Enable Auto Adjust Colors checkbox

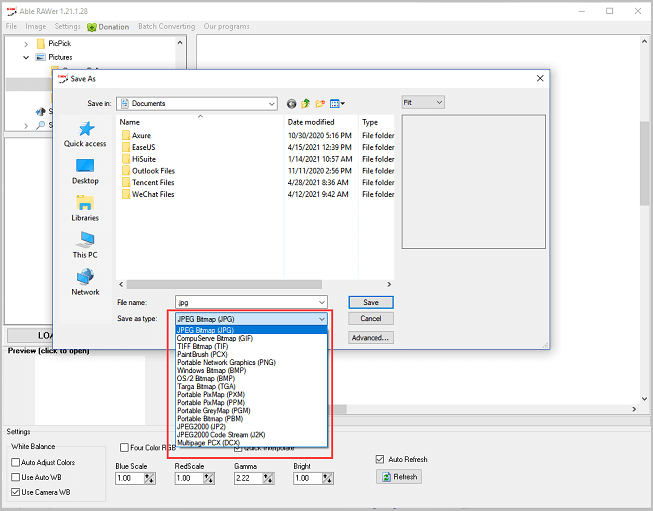[x=16, y=463]
